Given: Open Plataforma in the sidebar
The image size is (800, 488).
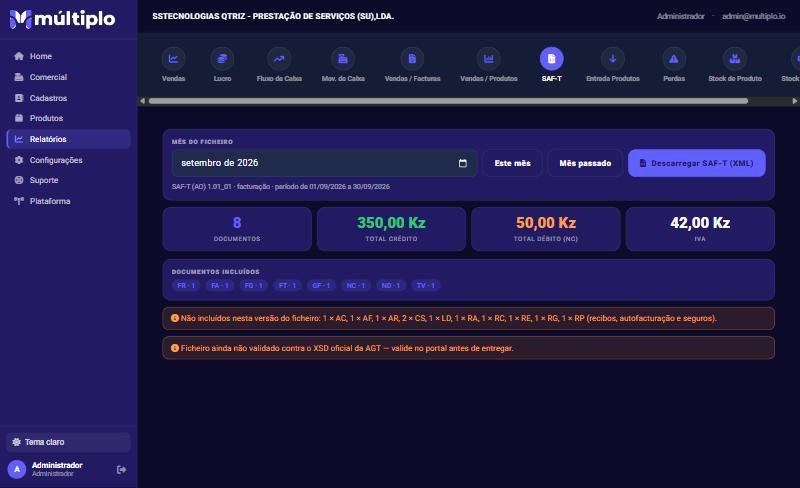Looking at the screenshot, I should click(x=68, y=201).
